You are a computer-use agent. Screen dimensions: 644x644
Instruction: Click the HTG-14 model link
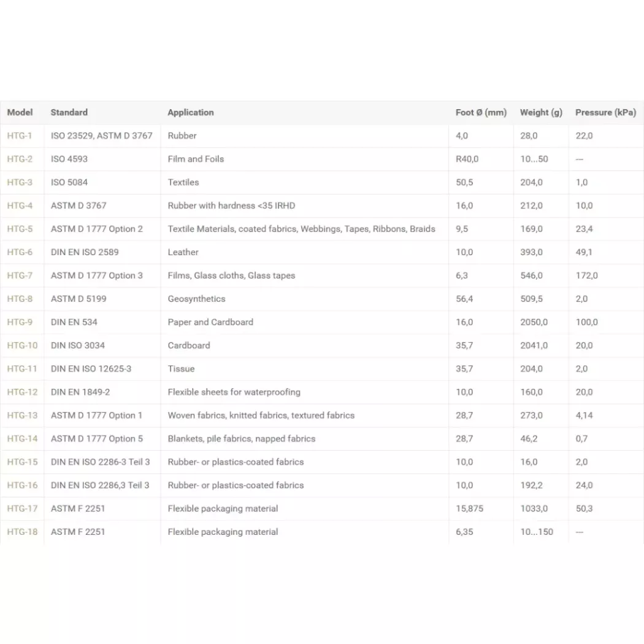tap(22, 439)
